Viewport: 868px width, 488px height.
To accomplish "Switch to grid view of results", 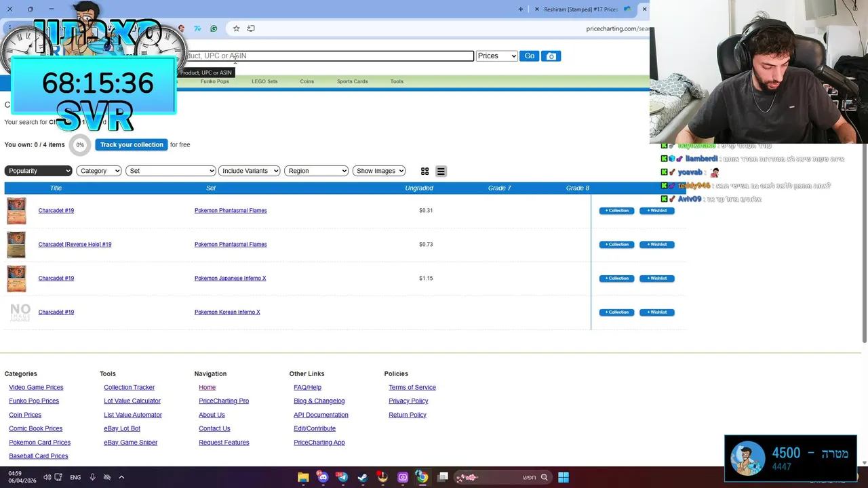I will click(425, 171).
